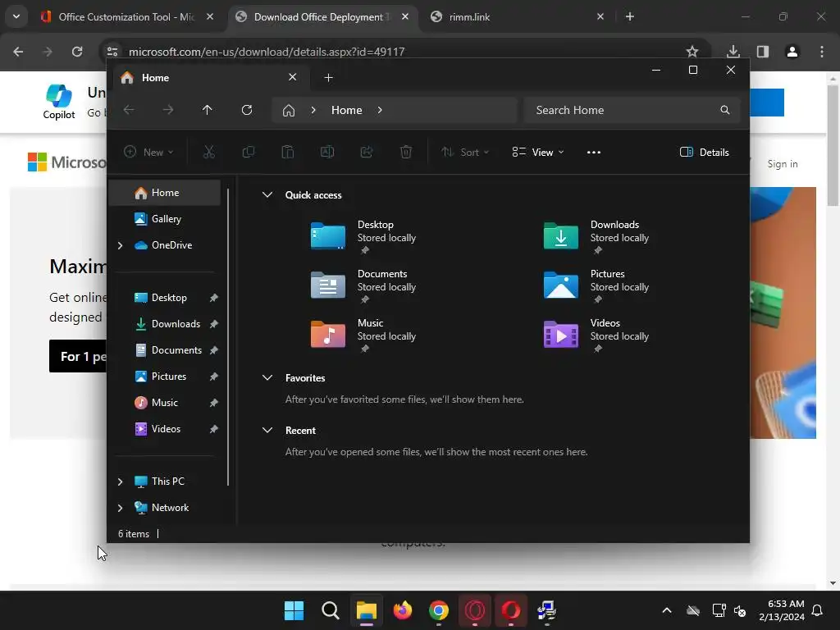This screenshot has height=630, width=840.
Task: Select the Videos folder in Quick access
Action: 597,335
